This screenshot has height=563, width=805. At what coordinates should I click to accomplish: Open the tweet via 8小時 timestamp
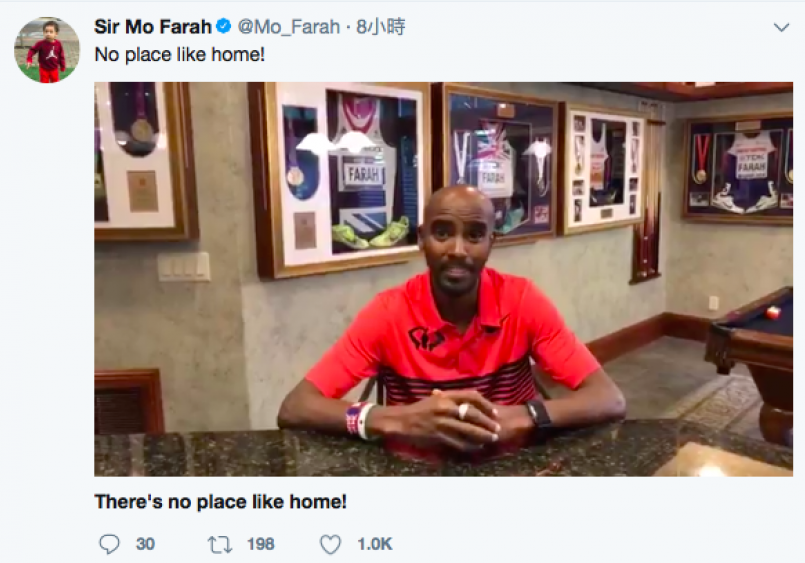[380, 27]
